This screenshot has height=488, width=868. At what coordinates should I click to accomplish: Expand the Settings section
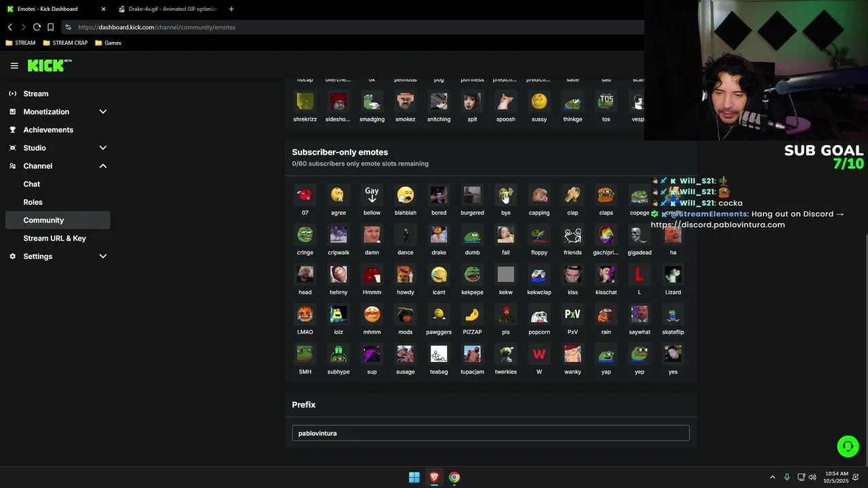point(103,256)
